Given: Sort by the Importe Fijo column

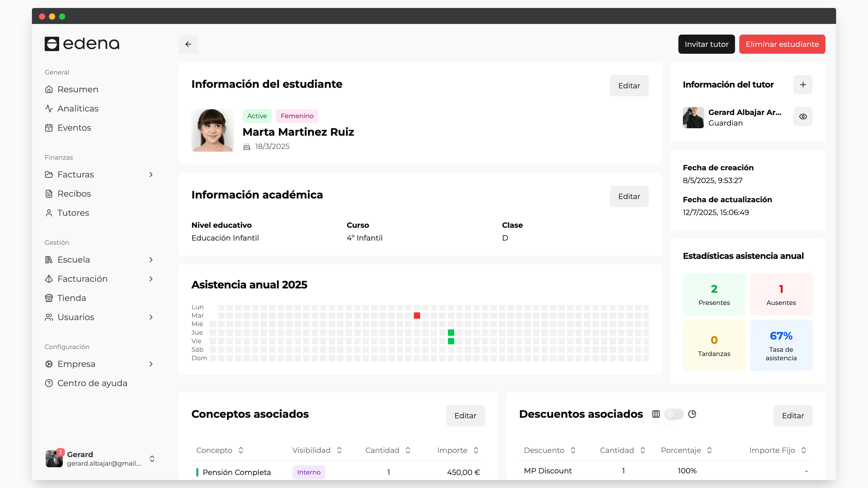Looking at the screenshot, I should pyautogui.click(x=778, y=450).
